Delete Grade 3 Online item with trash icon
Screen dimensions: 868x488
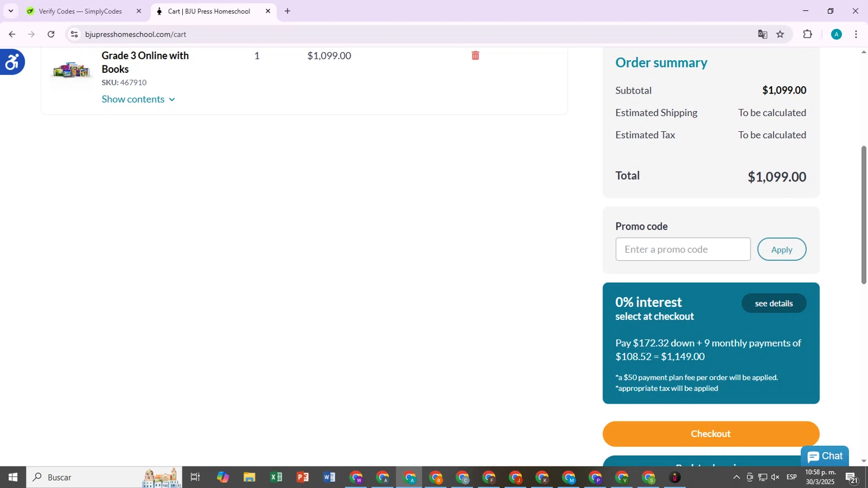475,56
